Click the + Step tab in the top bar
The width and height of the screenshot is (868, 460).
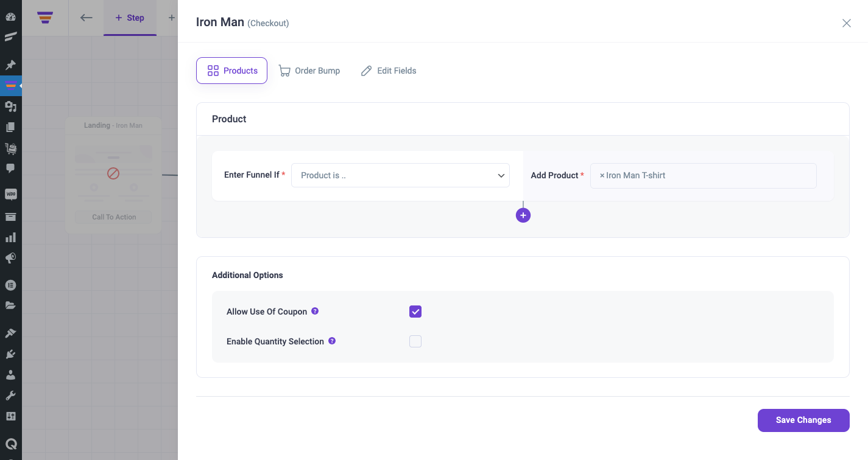pos(130,18)
